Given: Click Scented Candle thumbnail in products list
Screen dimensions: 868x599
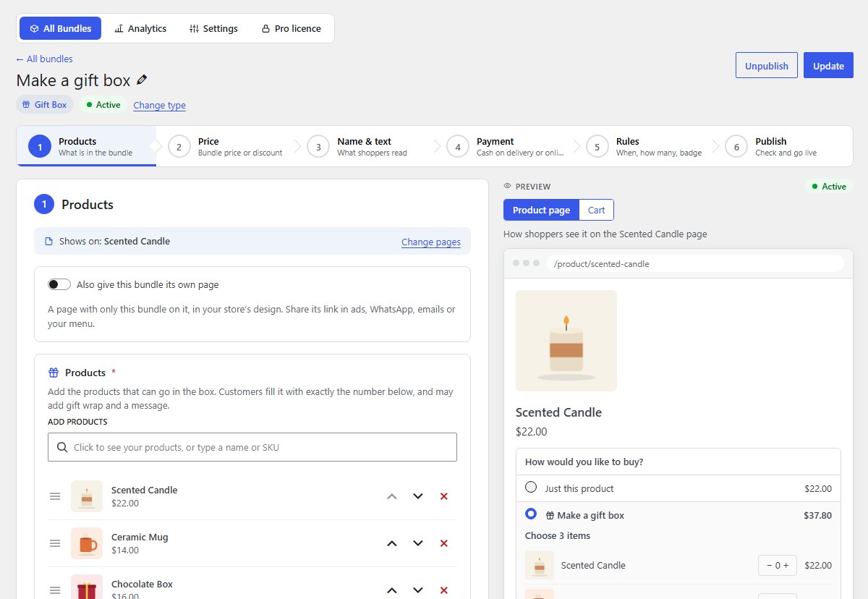Looking at the screenshot, I should [87, 496].
